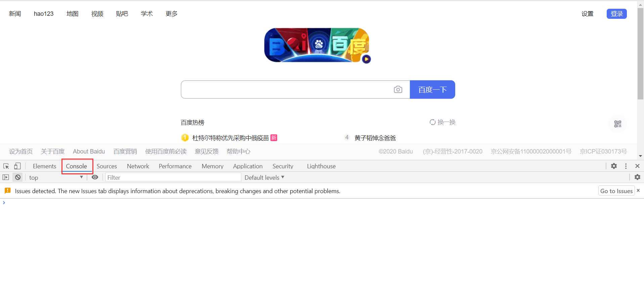Switch to the Performance tab
644x303 pixels.
[175, 166]
